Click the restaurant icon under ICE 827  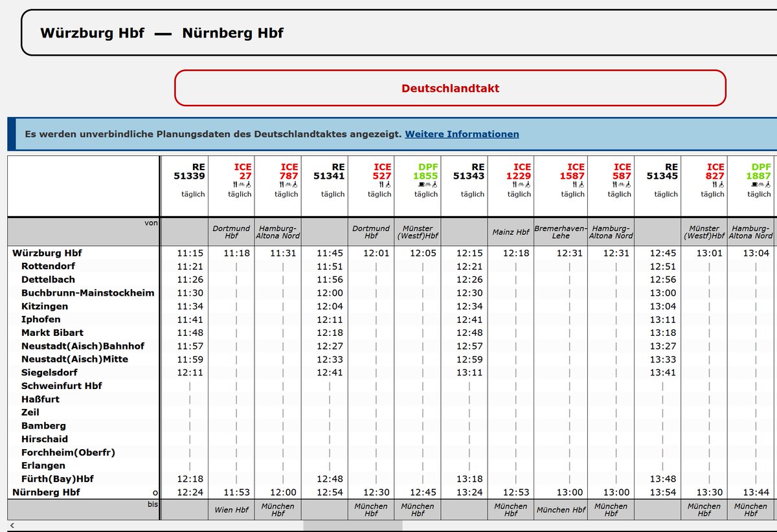(x=714, y=184)
